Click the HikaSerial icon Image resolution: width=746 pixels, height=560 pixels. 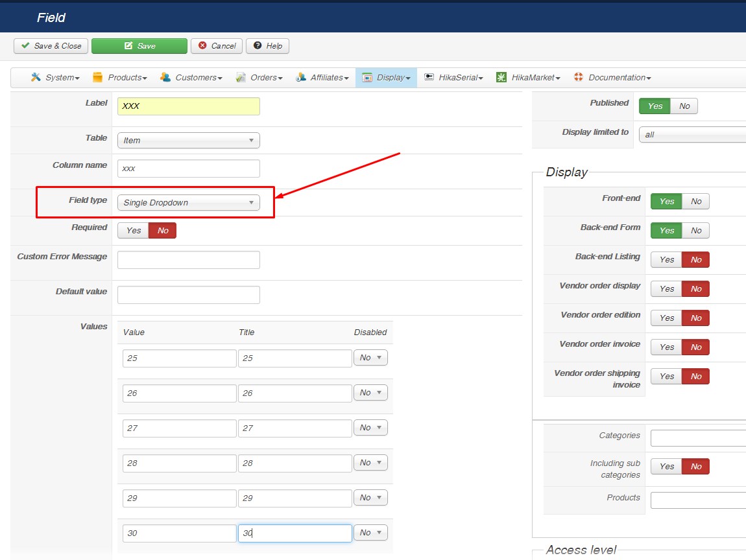coord(429,77)
